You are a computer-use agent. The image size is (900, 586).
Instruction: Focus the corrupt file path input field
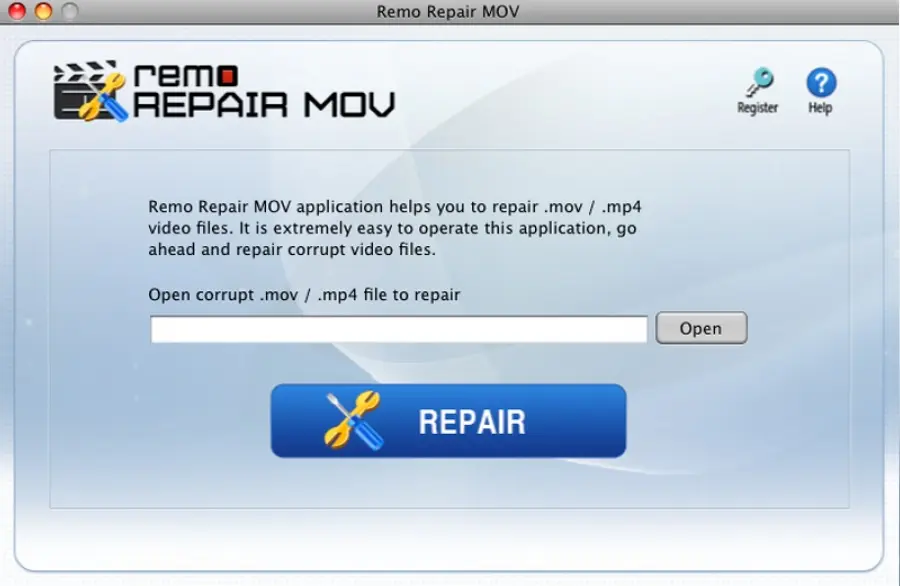click(x=399, y=329)
